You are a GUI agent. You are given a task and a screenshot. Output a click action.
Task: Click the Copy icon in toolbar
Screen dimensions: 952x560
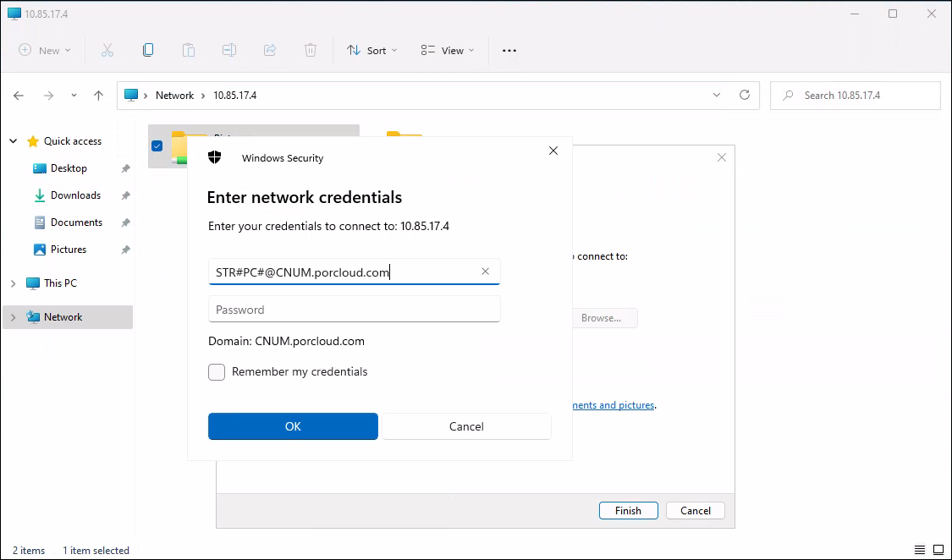pyautogui.click(x=148, y=51)
